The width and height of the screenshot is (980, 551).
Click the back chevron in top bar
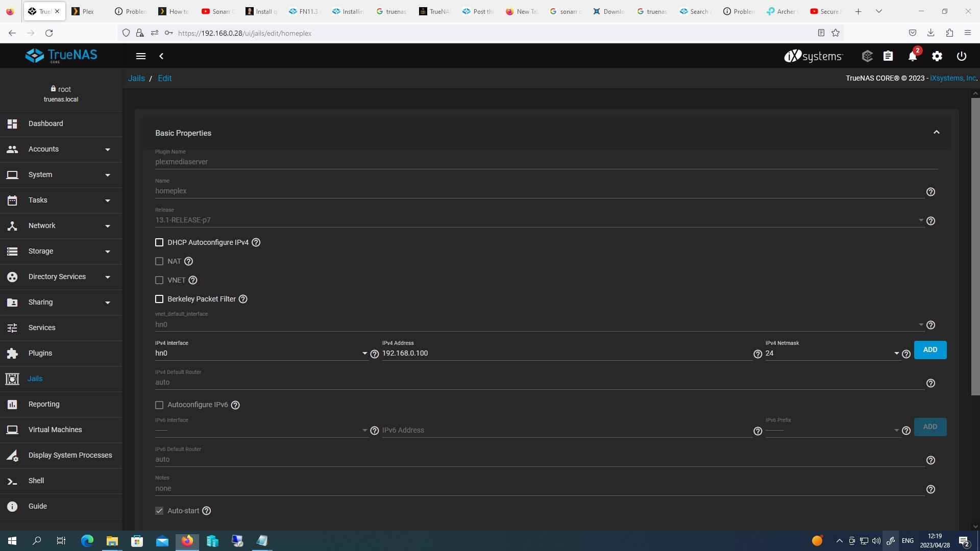coord(161,56)
